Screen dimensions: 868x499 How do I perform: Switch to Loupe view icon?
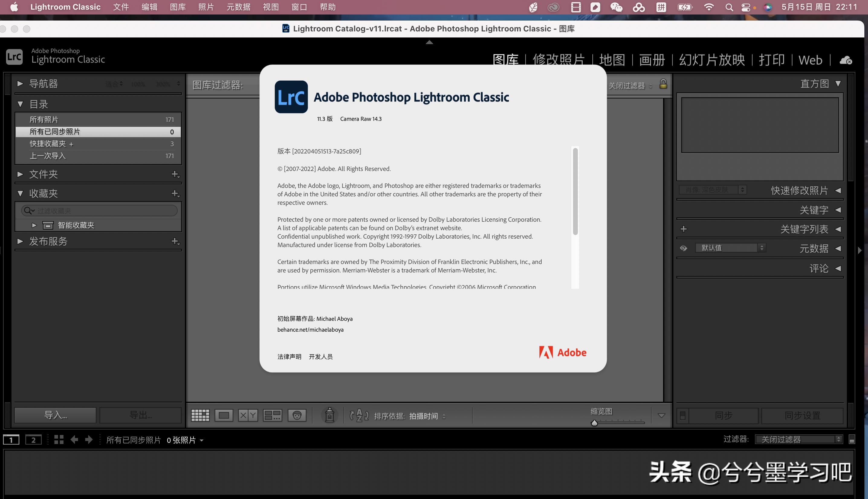pyautogui.click(x=224, y=415)
